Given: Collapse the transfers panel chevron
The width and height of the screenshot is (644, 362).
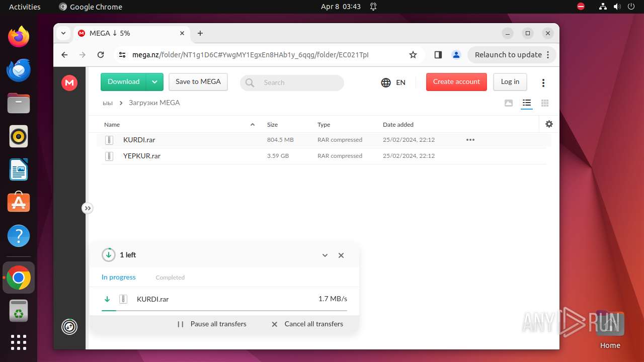Looking at the screenshot, I should 325,255.
